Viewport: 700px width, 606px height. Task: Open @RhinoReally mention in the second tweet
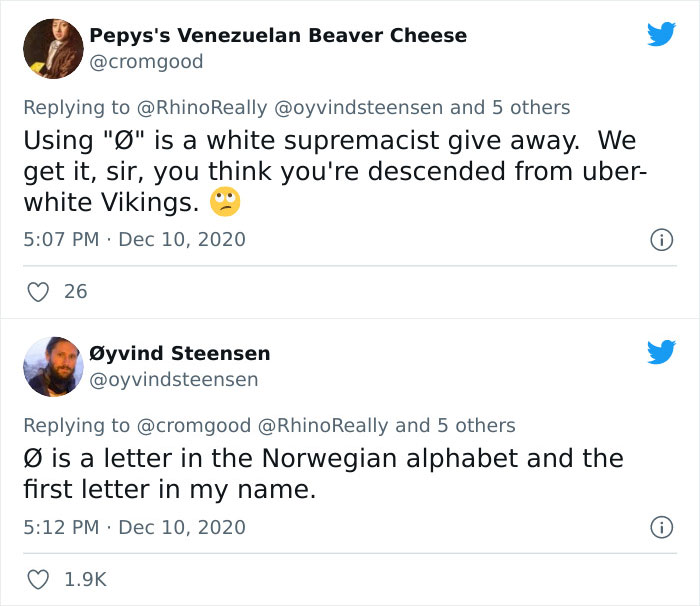(324, 425)
